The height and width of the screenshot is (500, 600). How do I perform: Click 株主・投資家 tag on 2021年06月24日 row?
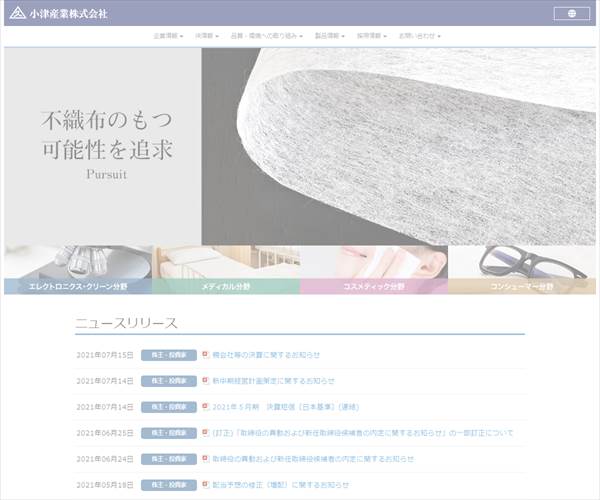(169, 459)
